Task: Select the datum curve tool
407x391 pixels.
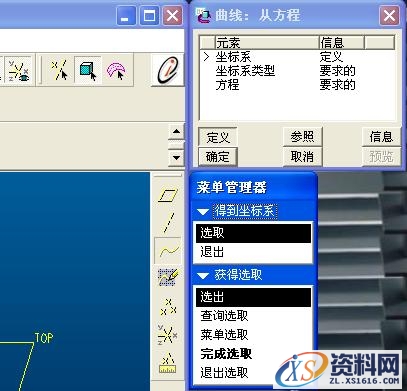Action: point(168,250)
